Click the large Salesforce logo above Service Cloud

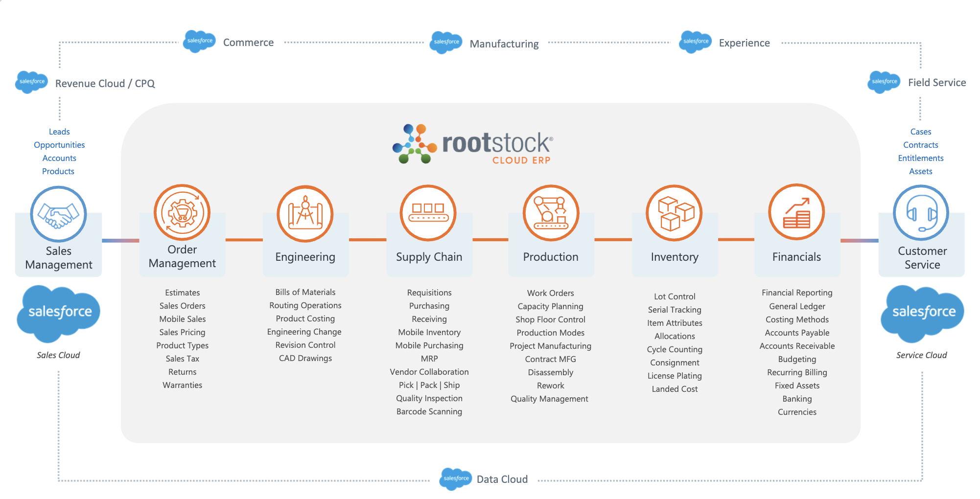pos(922,314)
